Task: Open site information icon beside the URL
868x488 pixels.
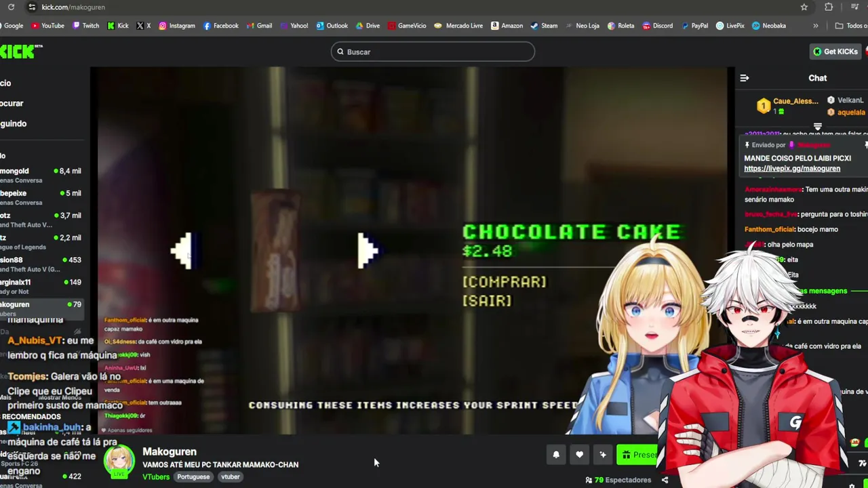Action: pos(31,7)
